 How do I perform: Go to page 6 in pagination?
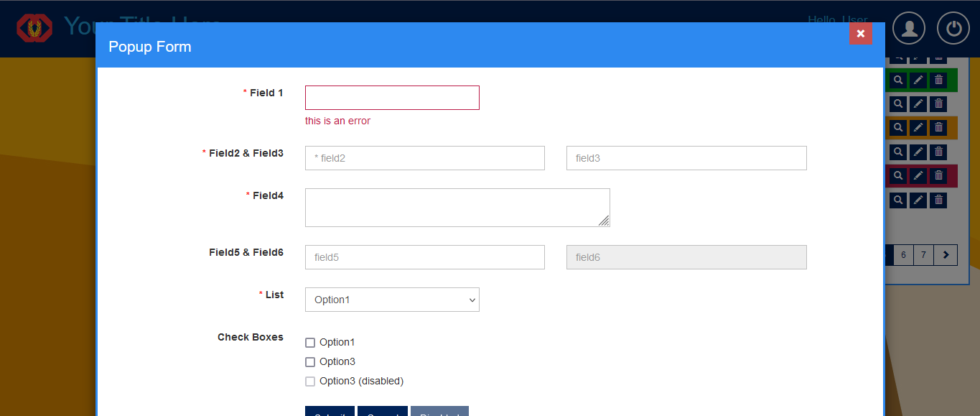tap(903, 255)
